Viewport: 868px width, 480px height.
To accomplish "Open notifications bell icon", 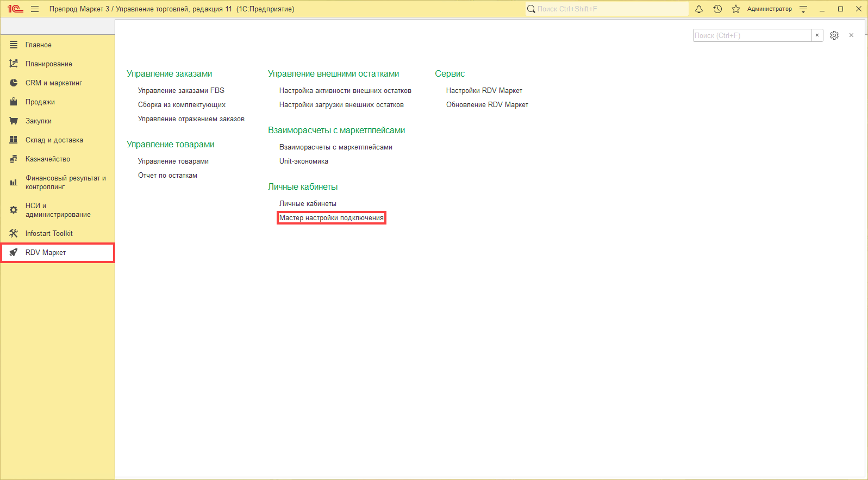I will 699,9.
